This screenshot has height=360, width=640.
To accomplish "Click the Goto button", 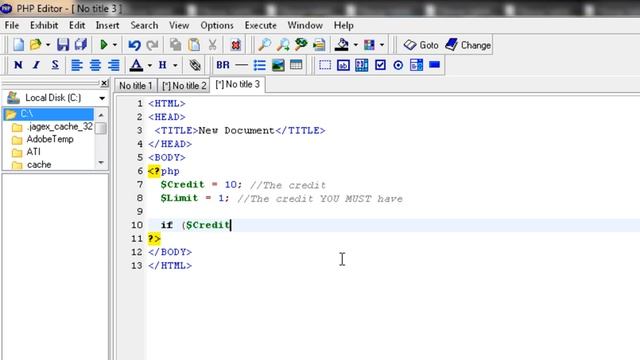I will point(420,45).
